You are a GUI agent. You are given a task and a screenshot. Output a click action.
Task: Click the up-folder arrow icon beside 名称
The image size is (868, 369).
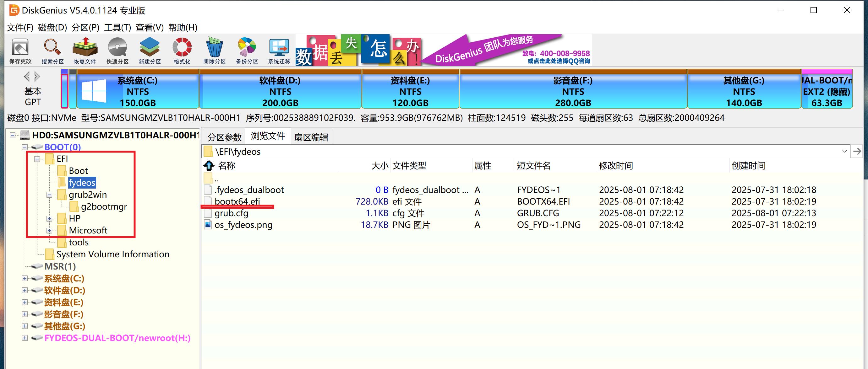[x=209, y=165]
